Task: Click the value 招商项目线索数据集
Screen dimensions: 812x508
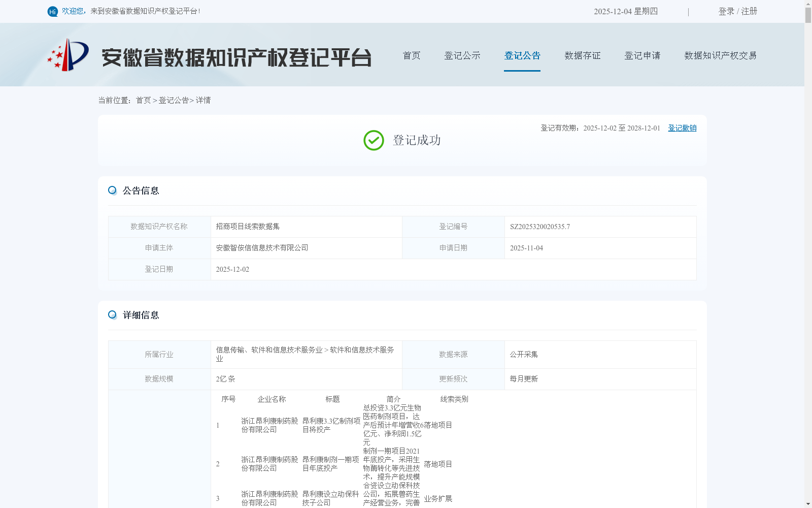Action: point(248,227)
